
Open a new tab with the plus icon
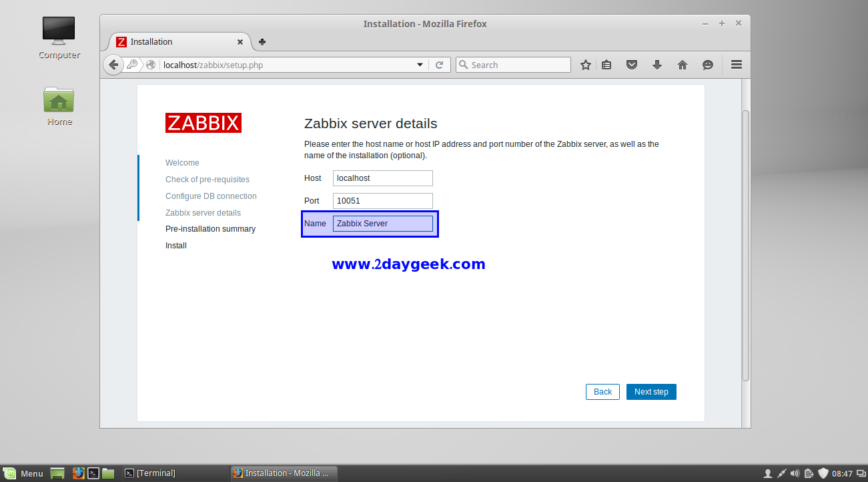click(x=262, y=41)
